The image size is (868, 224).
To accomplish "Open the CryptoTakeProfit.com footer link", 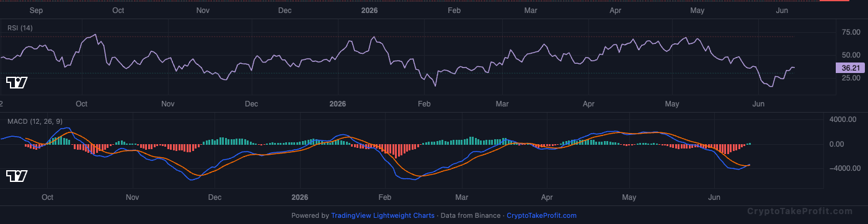I will coord(541,216).
